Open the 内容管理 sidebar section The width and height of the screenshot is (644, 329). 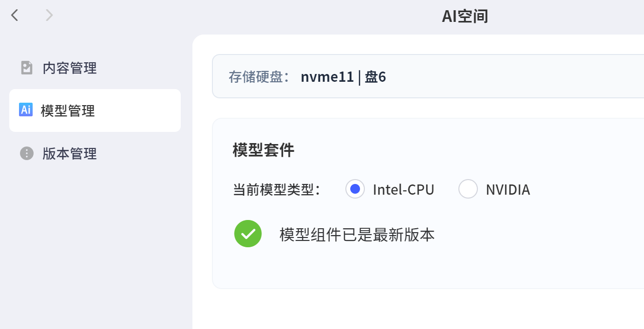(70, 68)
